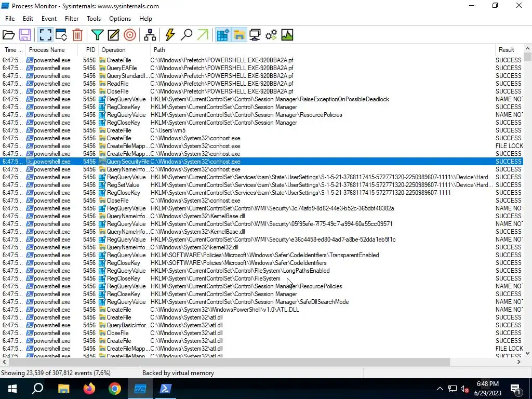Screen dimensions: 532x399
Task: Select the QueryEAFile event row
Action: tap(262, 68)
